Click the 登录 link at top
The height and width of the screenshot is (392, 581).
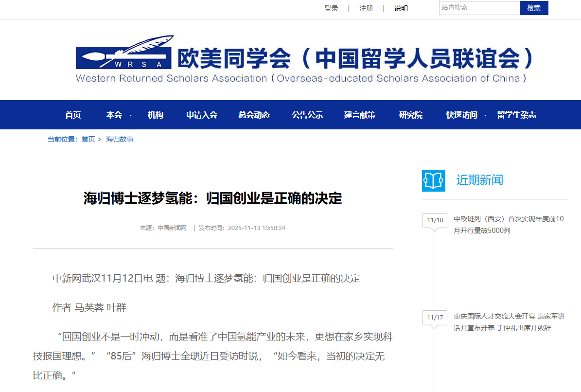click(x=331, y=8)
